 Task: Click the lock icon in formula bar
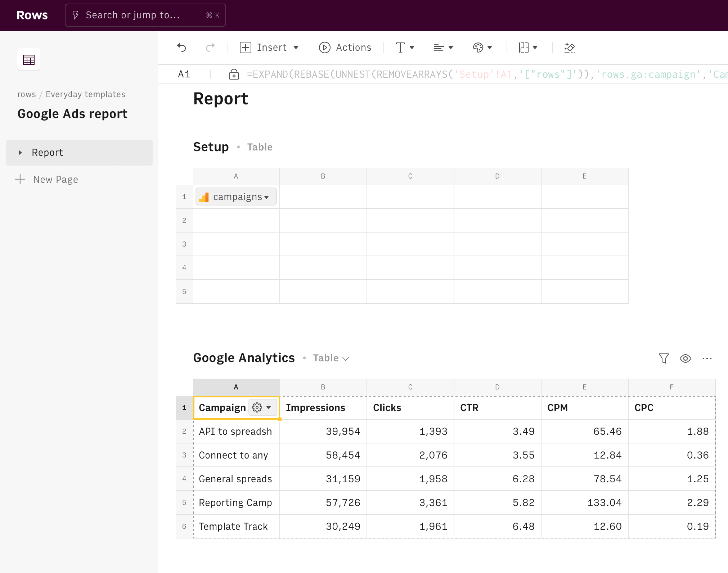pos(234,74)
